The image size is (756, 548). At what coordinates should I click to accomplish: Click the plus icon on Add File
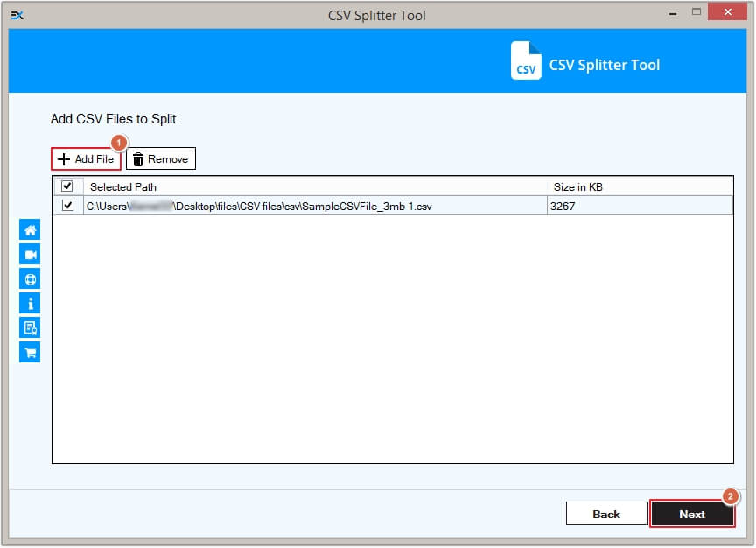[65, 158]
